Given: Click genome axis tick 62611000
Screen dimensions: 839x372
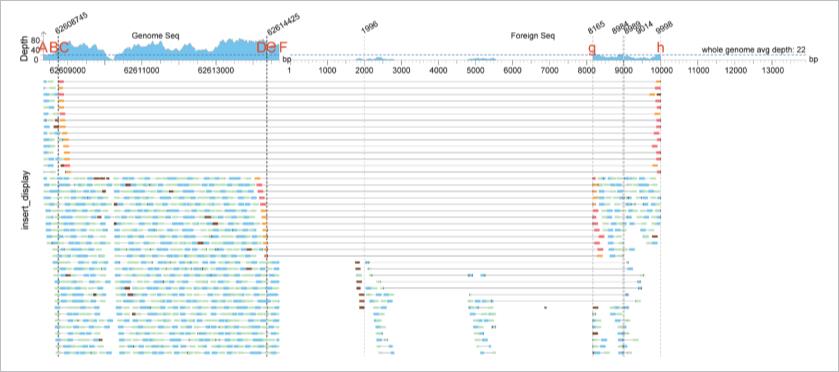Looking at the screenshot, I should (x=142, y=70).
